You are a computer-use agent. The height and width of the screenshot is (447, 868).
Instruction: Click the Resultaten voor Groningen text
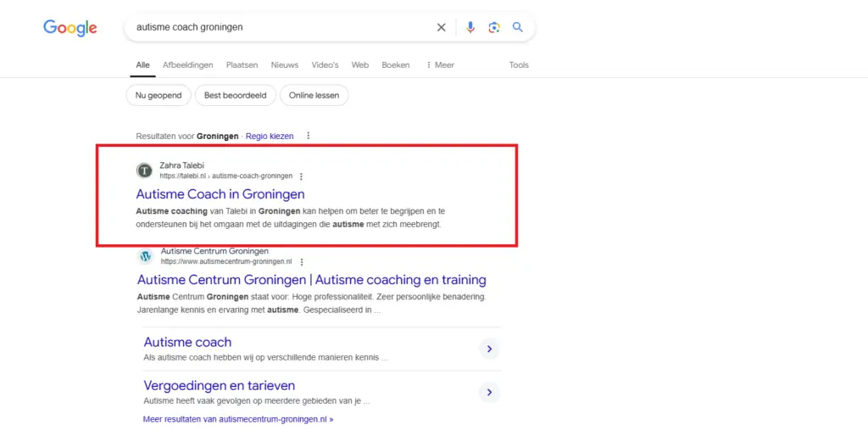[x=187, y=136]
